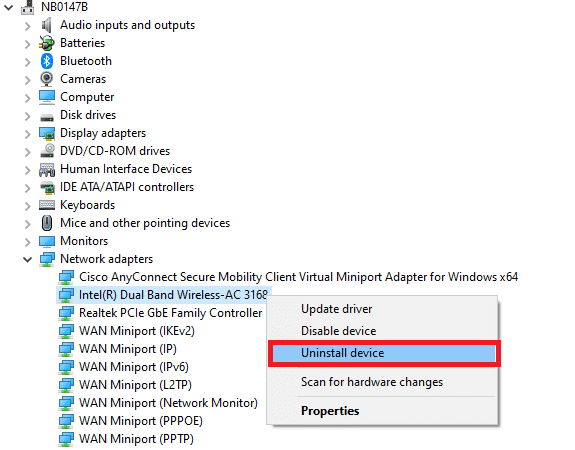
Task: Click the Disk drives icon
Action: (47, 117)
